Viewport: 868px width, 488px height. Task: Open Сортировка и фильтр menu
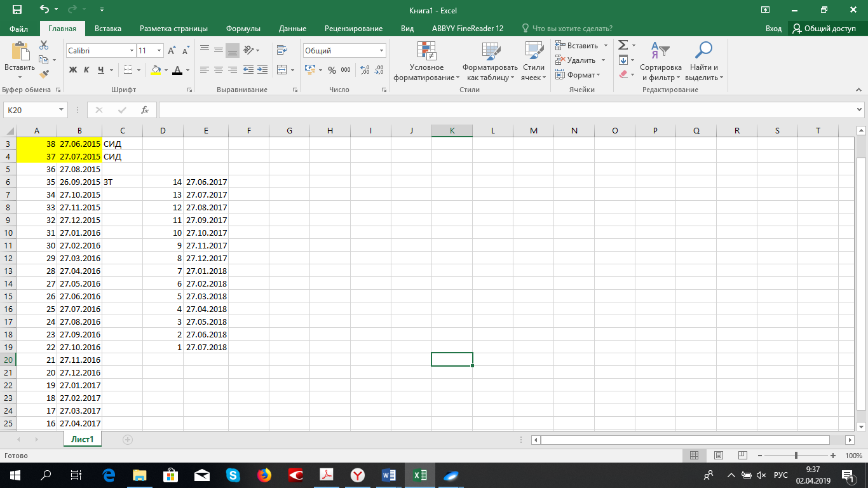(661, 62)
